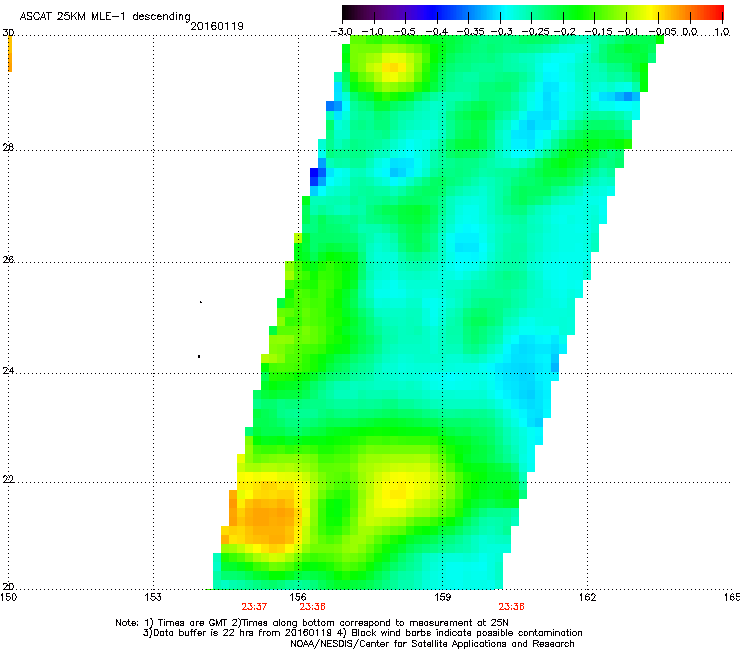Screen dimensions: 740x650
Task: Click the "NOAA/NESDIS/Center for Satellite Applications" credit line
Action: point(432,644)
